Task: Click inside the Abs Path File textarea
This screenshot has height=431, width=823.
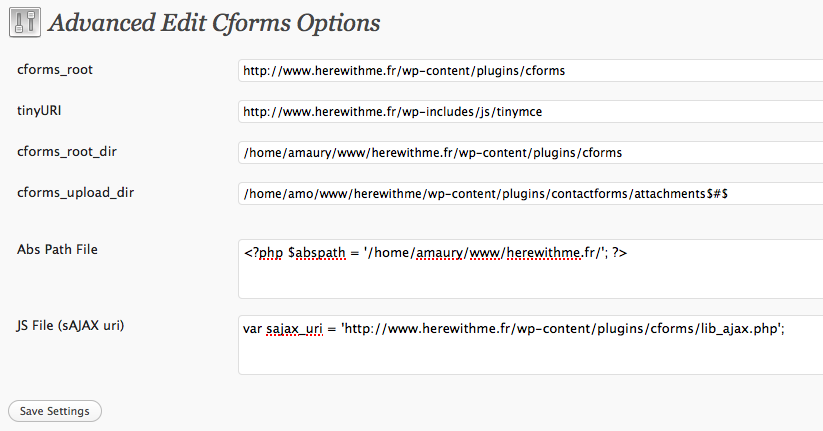Action: click(530, 269)
